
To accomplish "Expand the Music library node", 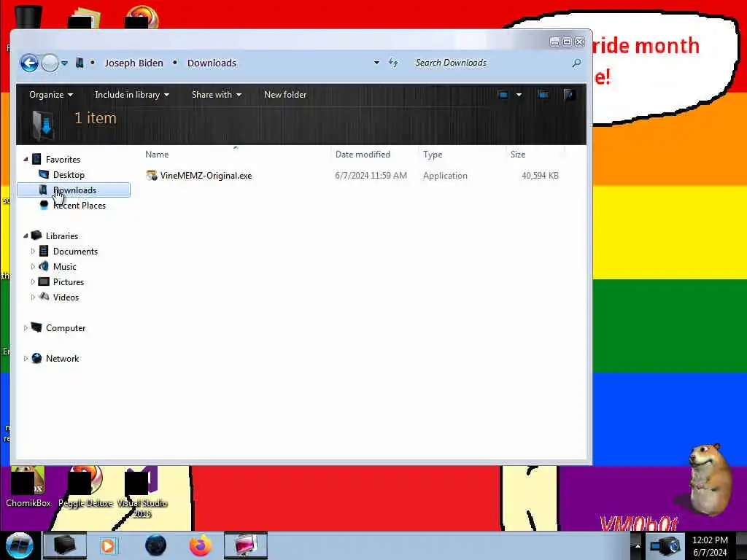I will pyautogui.click(x=33, y=266).
